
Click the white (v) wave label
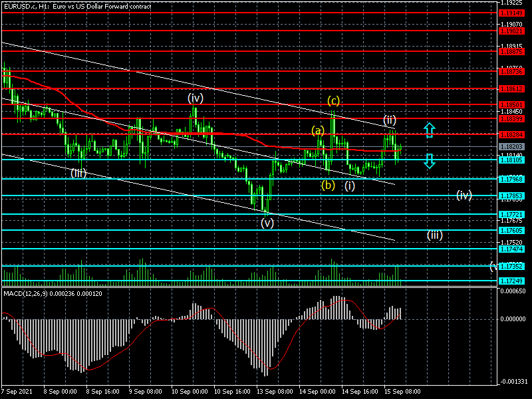267,223
